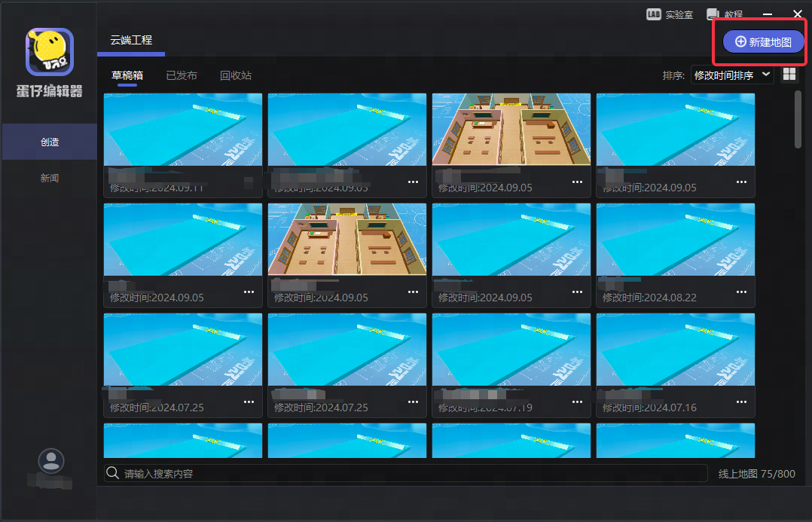The image size is (812, 522).
Task: Switch to the 已发布 tab
Action: point(182,75)
